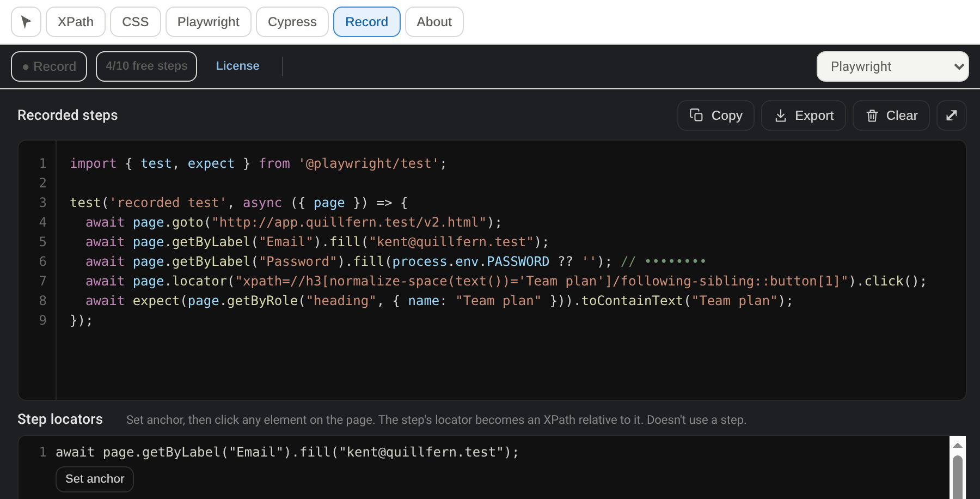Switch to the Cypress tab
Viewport: 980px width, 499px height.
click(x=292, y=22)
